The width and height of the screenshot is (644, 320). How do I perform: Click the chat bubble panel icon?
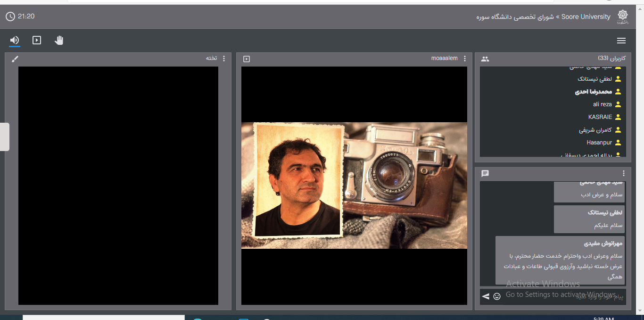(485, 174)
